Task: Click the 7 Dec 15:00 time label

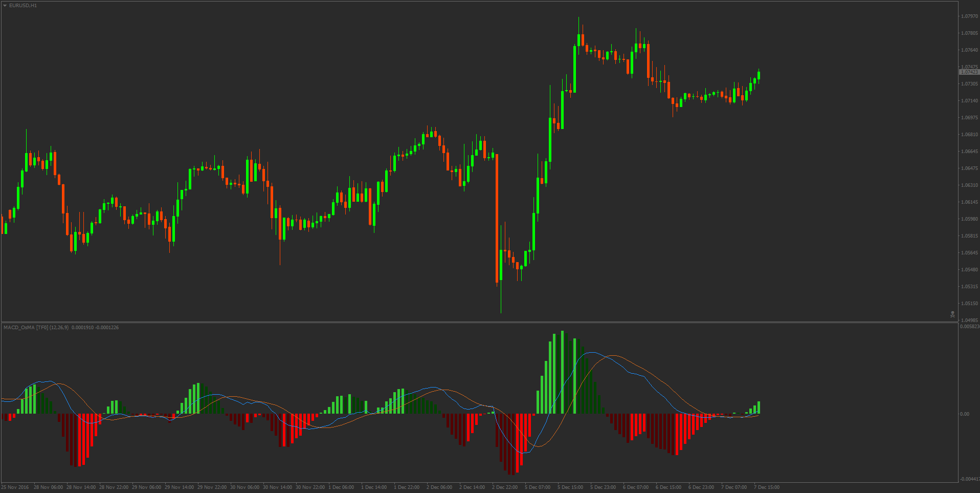Action: click(x=767, y=487)
